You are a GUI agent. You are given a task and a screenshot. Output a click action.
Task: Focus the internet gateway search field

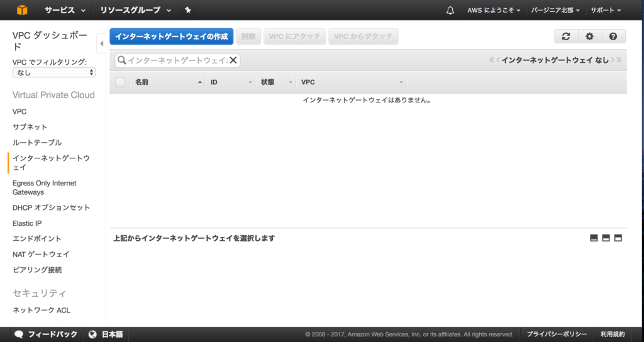[x=177, y=60]
